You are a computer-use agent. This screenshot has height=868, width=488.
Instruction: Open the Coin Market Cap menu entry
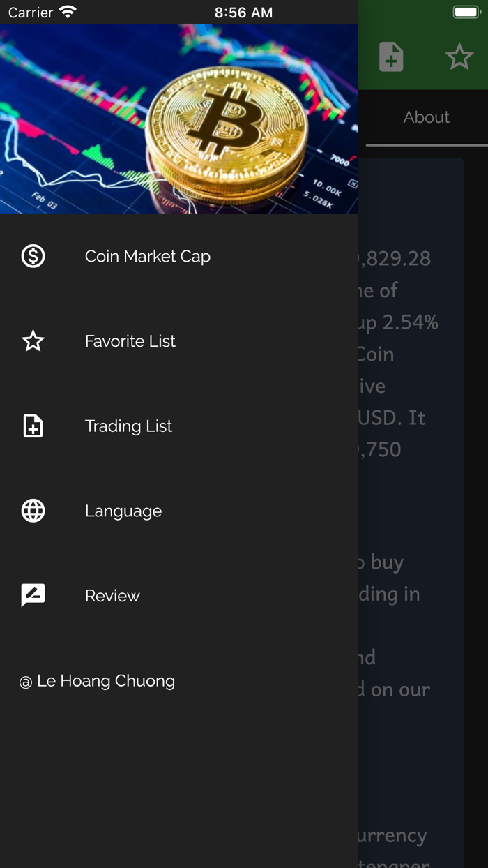[147, 256]
